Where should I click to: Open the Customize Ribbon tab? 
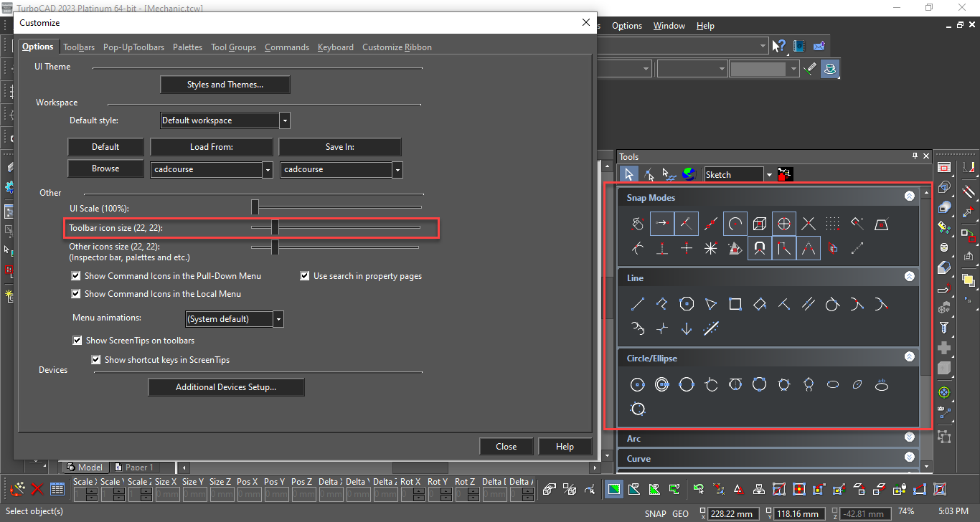tap(397, 47)
